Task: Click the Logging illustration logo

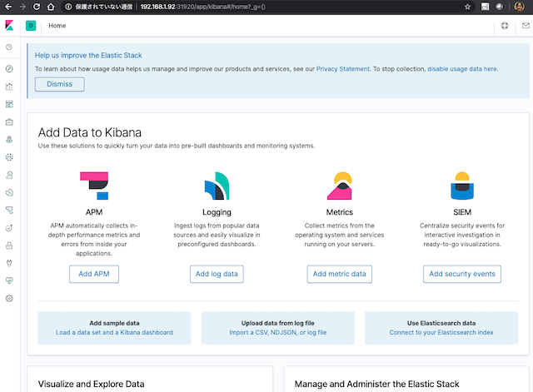Action: (x=217, y=186)
